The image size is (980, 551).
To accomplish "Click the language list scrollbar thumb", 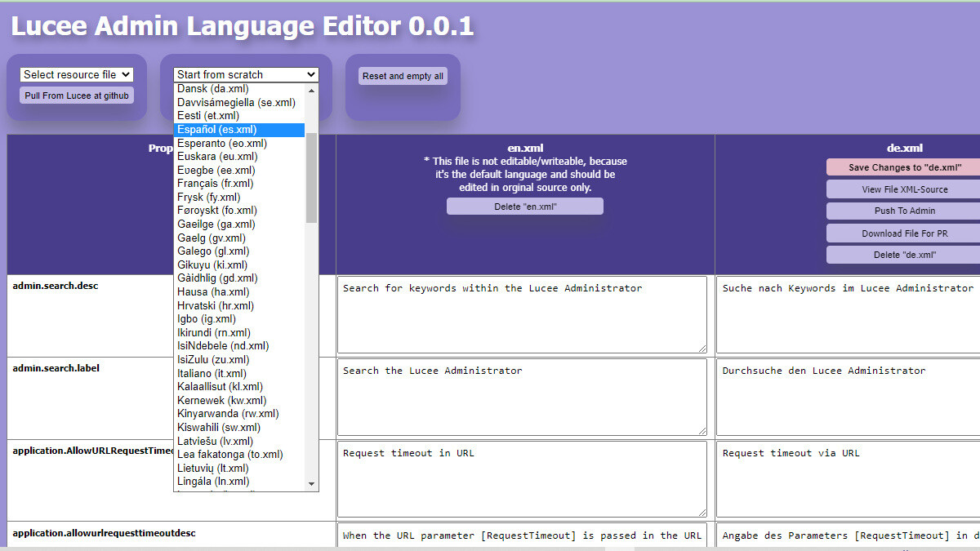I will [311, 178].
